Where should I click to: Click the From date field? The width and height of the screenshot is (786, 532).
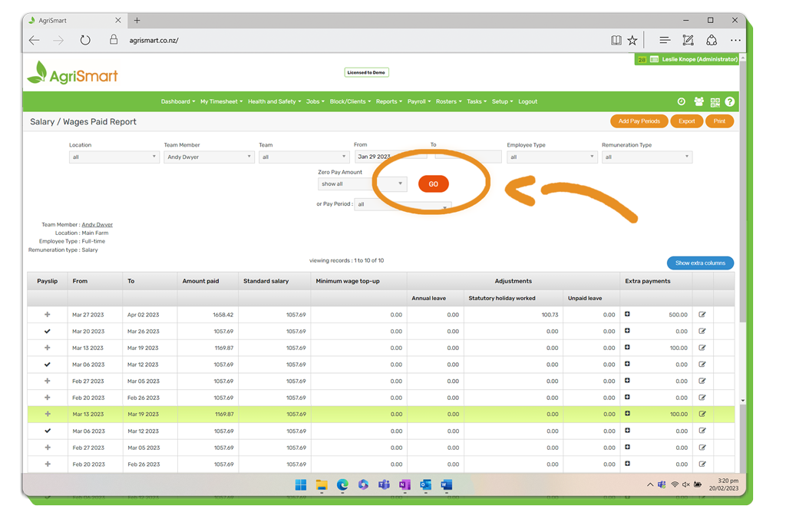click(390, 157)
